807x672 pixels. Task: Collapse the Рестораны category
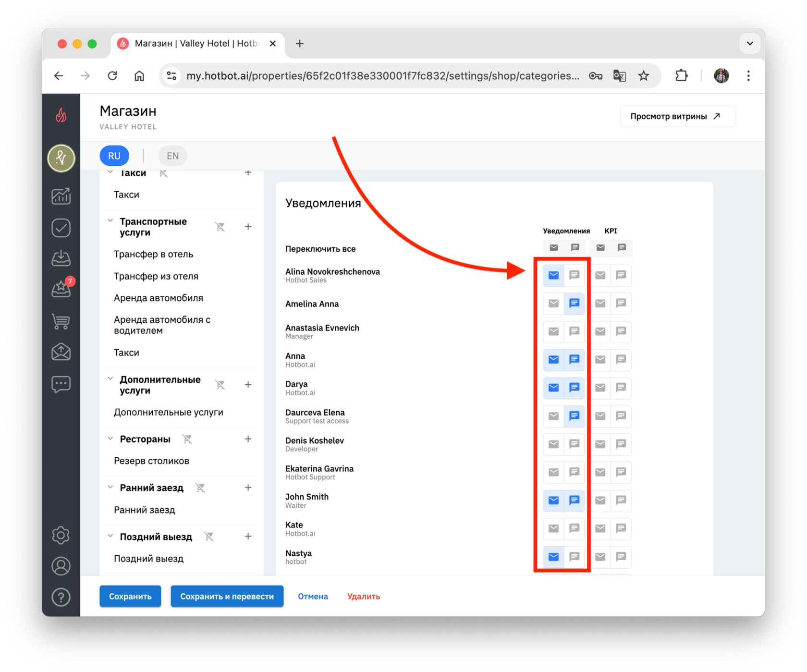click(110, 439)
